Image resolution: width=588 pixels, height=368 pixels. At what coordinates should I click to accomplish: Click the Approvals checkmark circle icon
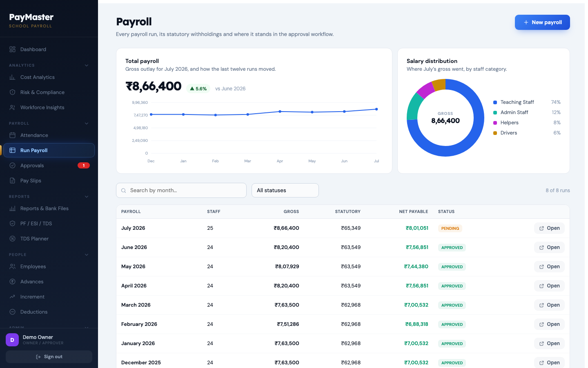12,166
